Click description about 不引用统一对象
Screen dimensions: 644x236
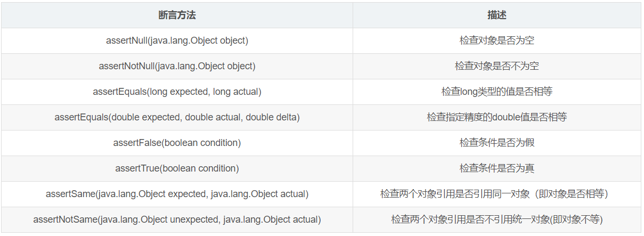click(496, 219)
